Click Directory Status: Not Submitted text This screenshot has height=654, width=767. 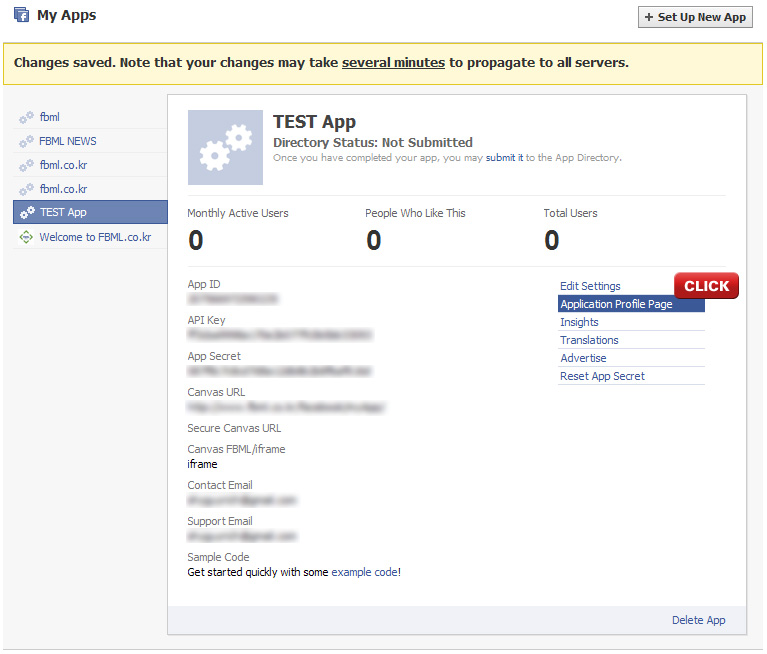(373, 142)
